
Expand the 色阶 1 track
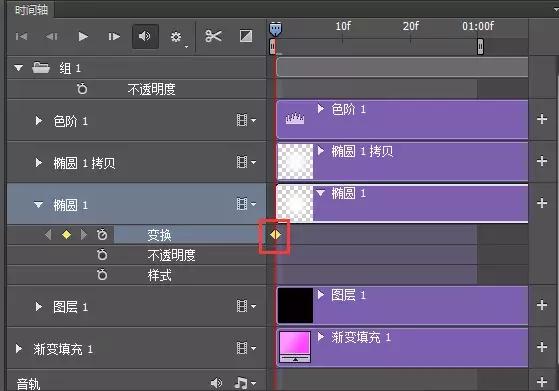click(39, 121)
